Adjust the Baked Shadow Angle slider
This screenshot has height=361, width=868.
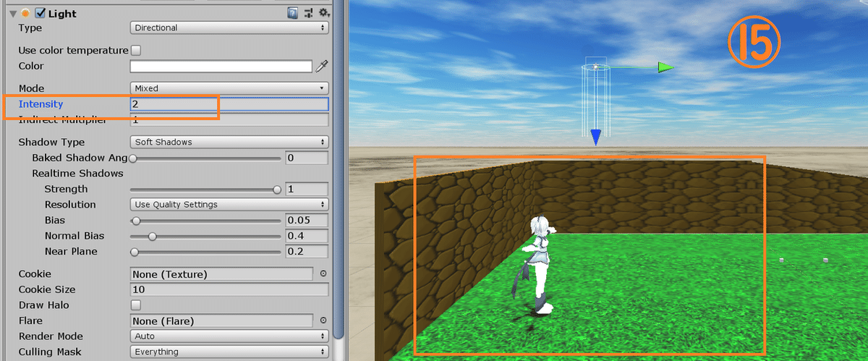(205, 158)
